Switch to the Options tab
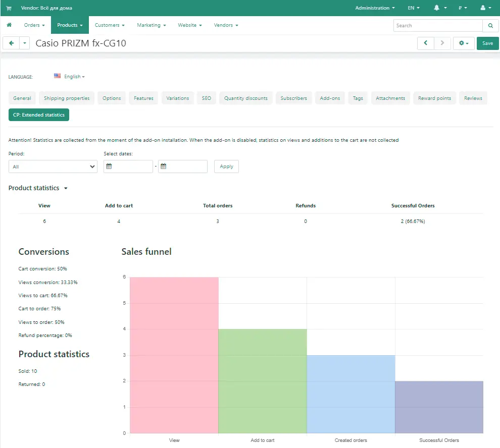Image resolution: width=500 pixels, height=448 pixels. (x=112, y=98)
